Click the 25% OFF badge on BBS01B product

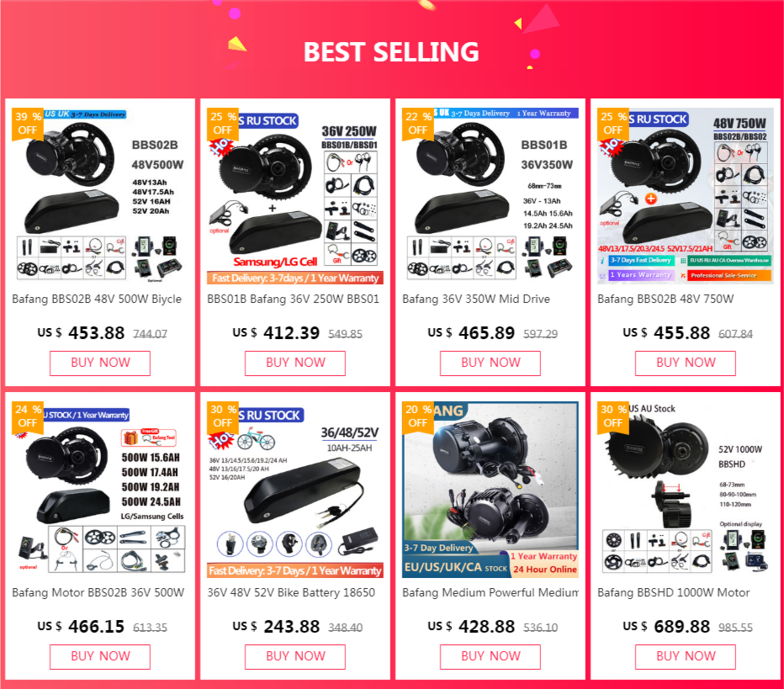[223, 124]
